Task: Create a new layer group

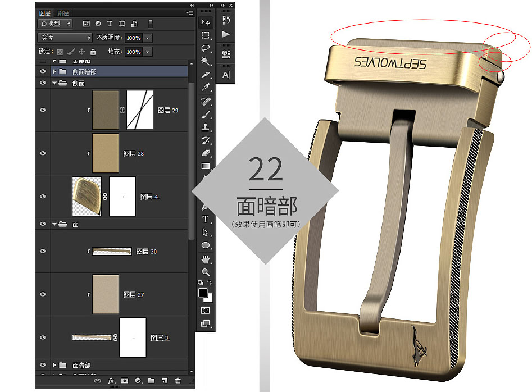Action: point(151,381)
